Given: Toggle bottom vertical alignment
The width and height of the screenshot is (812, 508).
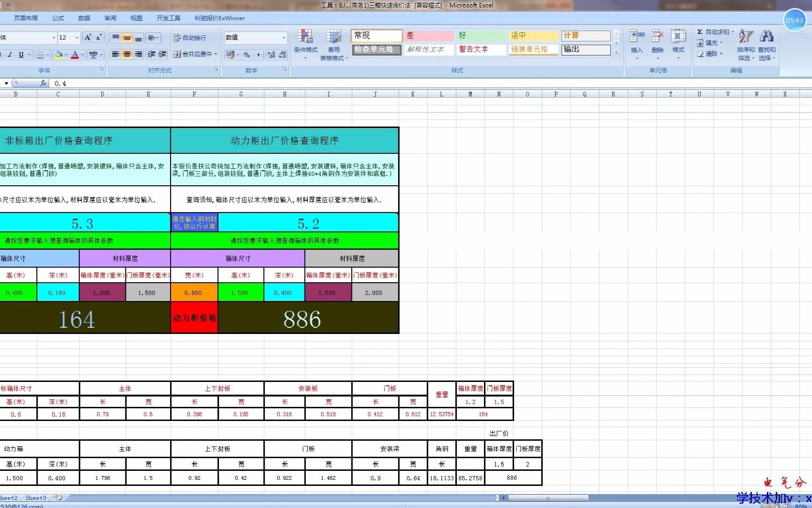Looking at the screenshot, I should [x=138, y=38].
